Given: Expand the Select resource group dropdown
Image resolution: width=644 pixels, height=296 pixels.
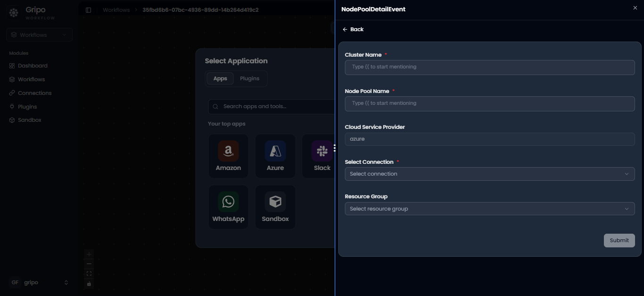Looking at the screenshot, I should tap(490, 209).
